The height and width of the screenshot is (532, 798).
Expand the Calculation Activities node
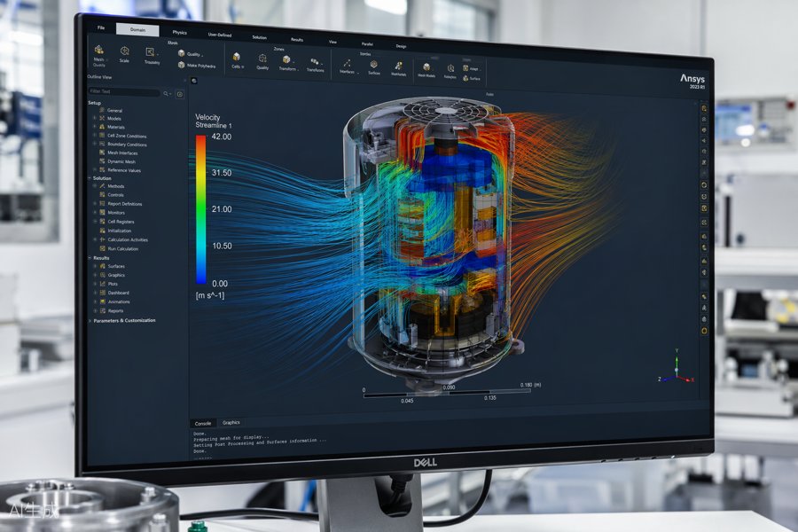(x=95, y=239)
